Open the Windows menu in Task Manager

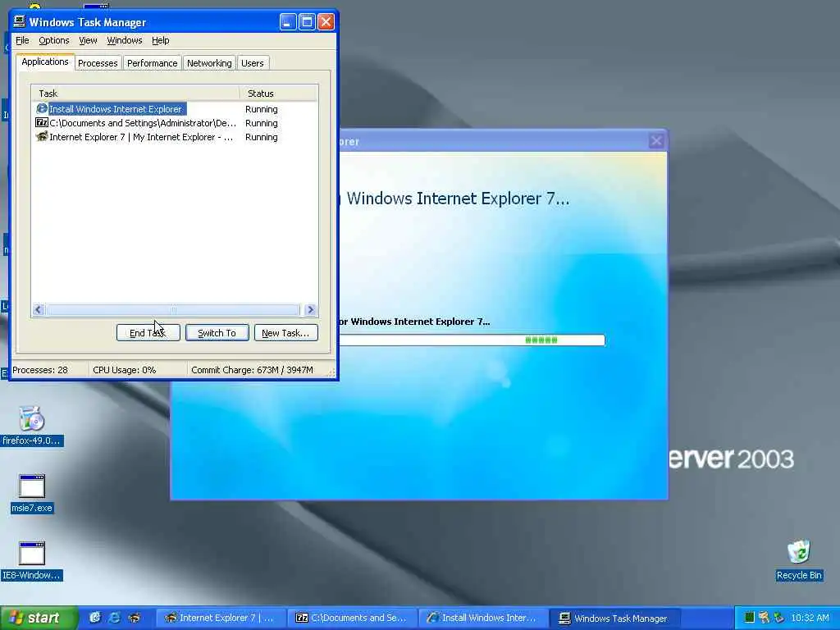[x=125, y=40]
